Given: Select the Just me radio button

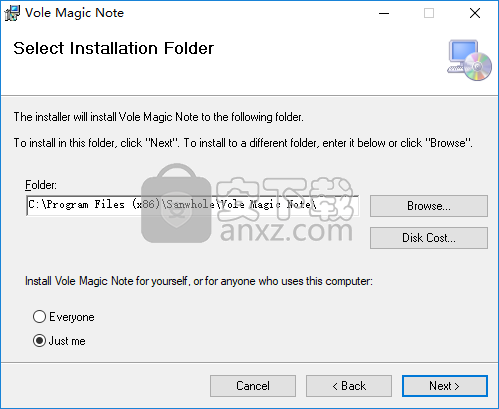Looking at the screenshot, I should pyautogui.click(x=39, y=341).
